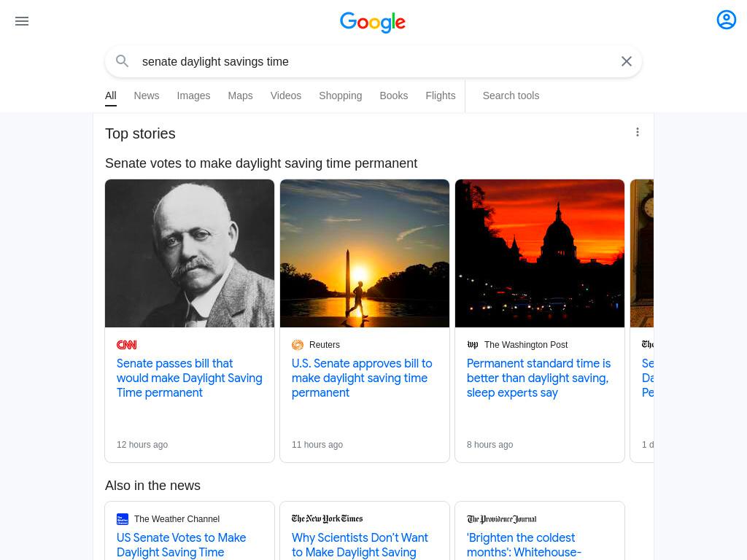This screenshot has height=560, width=747.
Task: Select the Videos tab
Action: (286, 96)
